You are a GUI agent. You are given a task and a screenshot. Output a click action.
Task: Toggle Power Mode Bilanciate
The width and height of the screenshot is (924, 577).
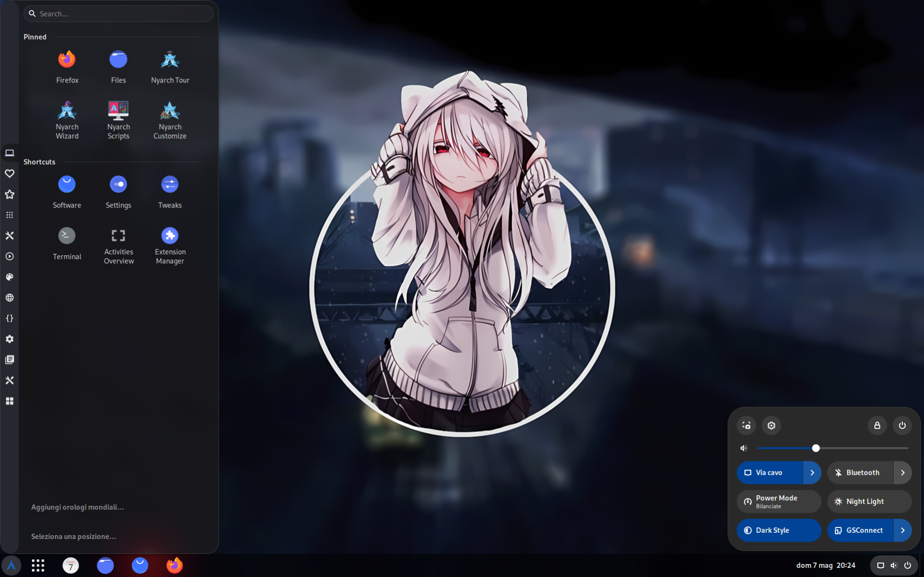pos(779,501)
